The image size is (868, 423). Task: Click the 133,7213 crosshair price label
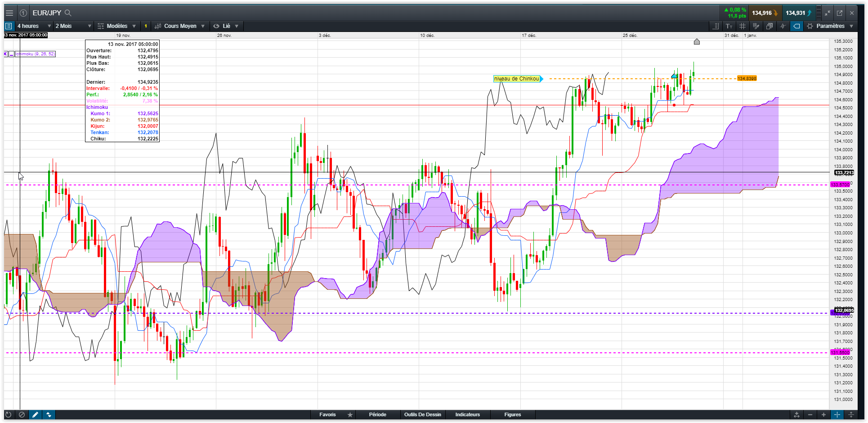pyautogui.click(x=844, y=173)
